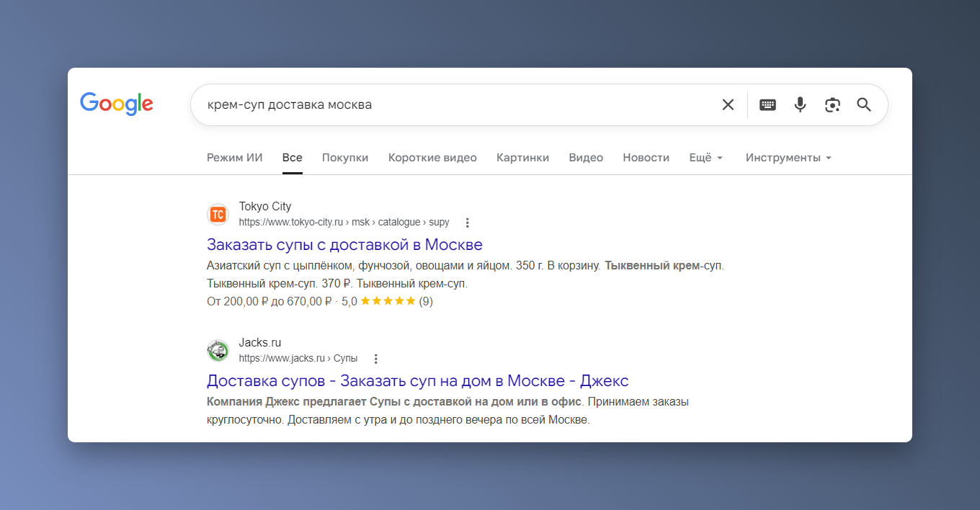The height and width of the screenshot is (510, 980).
Task: Click the snippet line starting with Азиатский суп
Action: tap(465, 266)
